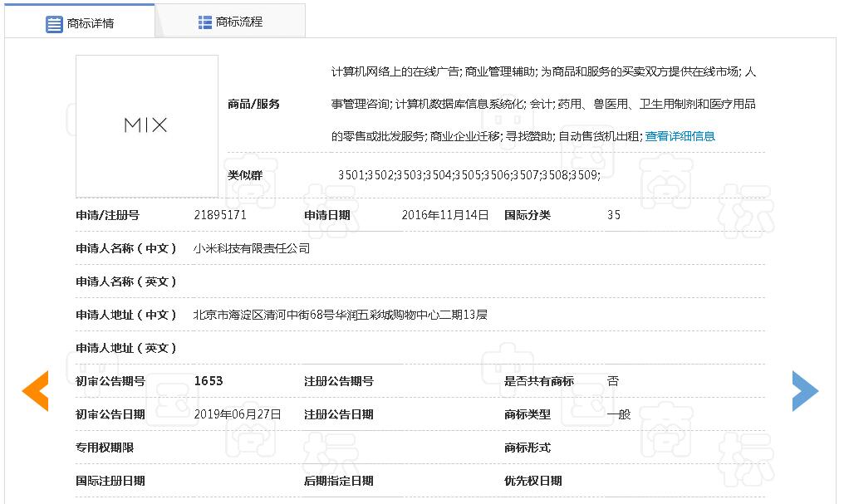Click the MIX trademark image
The width and height of the screenshot is (844, 504).
146,125
